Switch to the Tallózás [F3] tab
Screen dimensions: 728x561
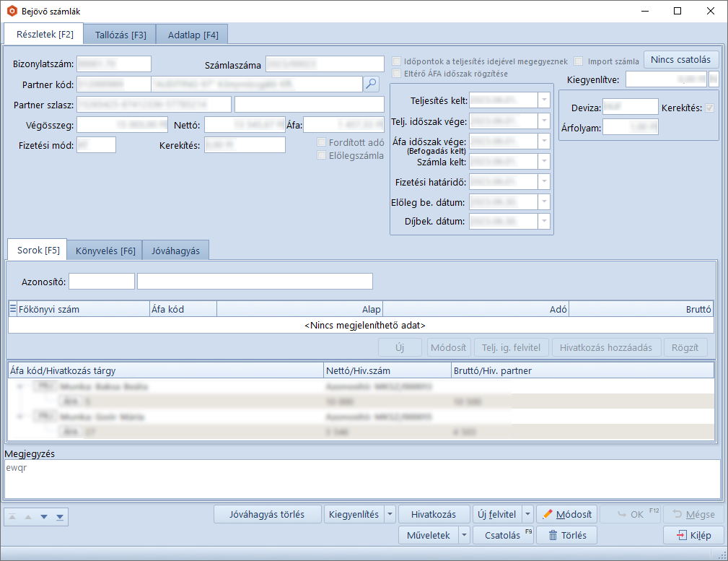tap(120, 35)
